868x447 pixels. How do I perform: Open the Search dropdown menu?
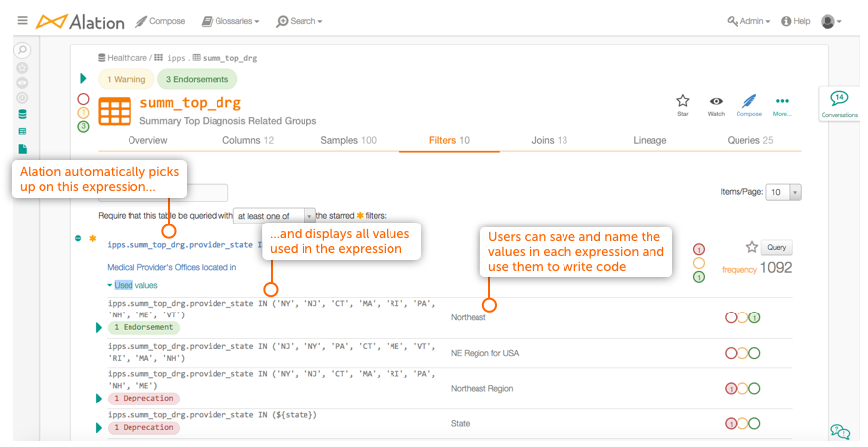[x=299, y=21]
